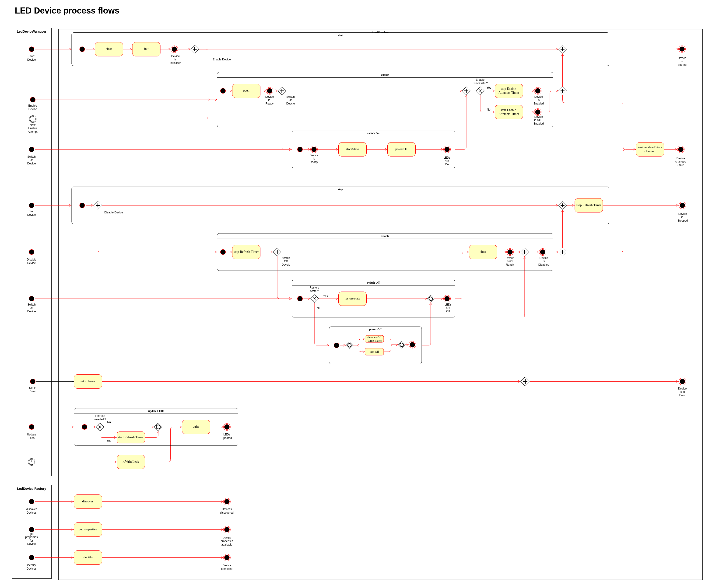This screenshot has height=588, width=719.
Task: Click the Restore State decision diamond
Action: [314, 298]
